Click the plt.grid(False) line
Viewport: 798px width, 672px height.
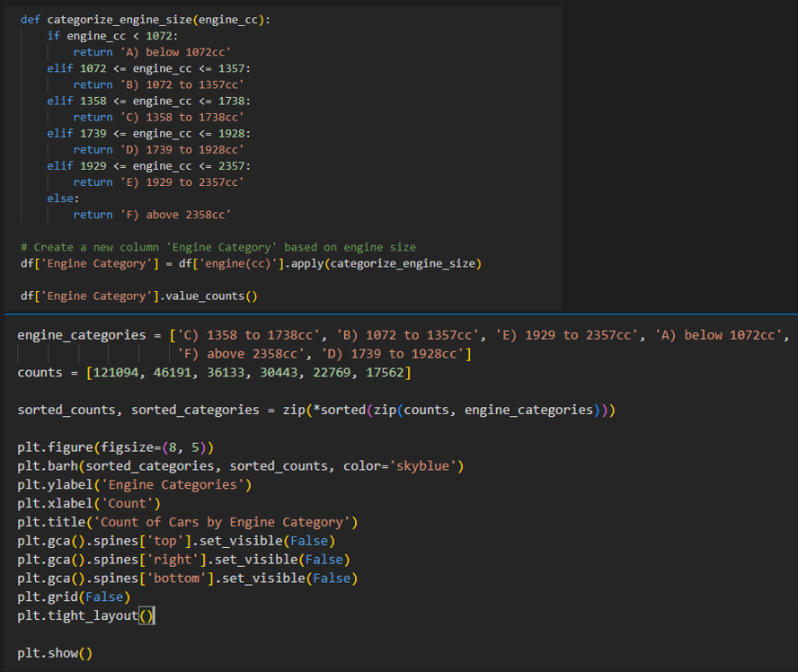(74, 597)
